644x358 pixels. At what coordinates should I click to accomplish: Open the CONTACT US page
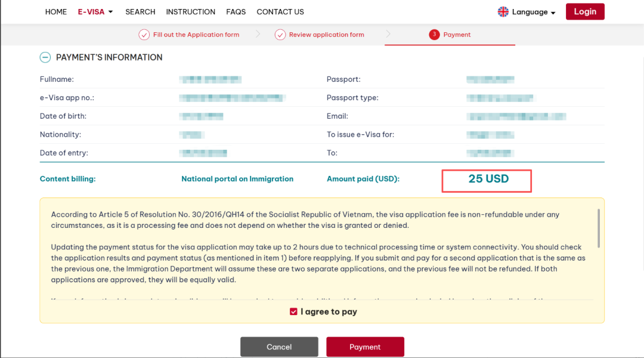click(x=280, y=12)
